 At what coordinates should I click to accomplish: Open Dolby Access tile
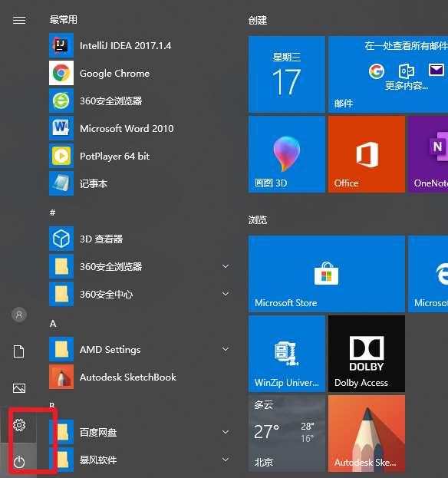tap(367, 354)
